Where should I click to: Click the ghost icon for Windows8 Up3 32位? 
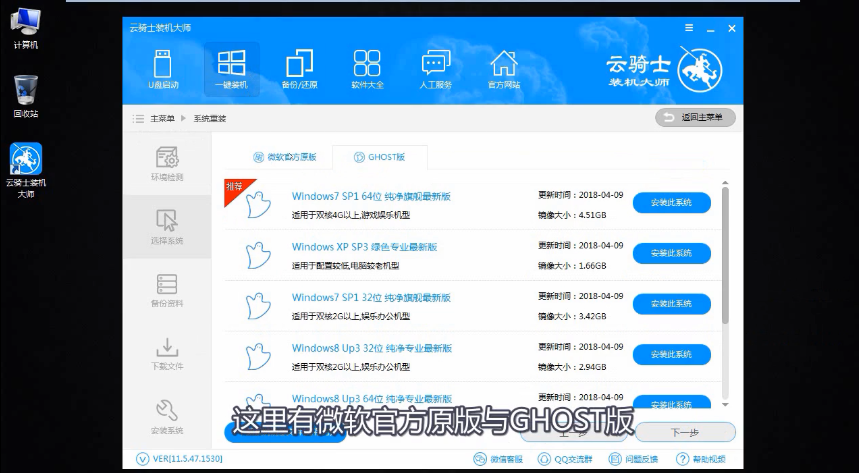(257, 356)
